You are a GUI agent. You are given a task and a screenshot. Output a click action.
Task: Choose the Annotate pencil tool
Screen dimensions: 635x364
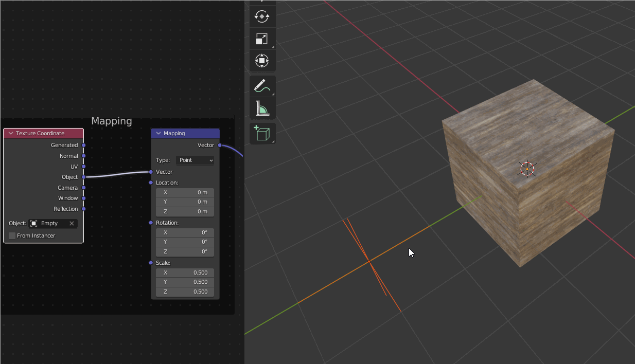click(x=262, y=86)
